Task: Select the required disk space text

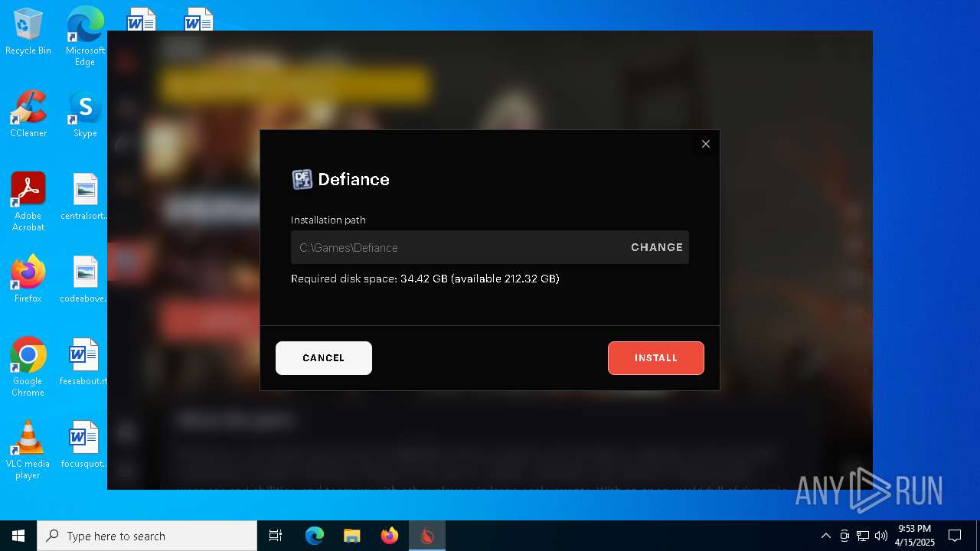Action: 425,279
